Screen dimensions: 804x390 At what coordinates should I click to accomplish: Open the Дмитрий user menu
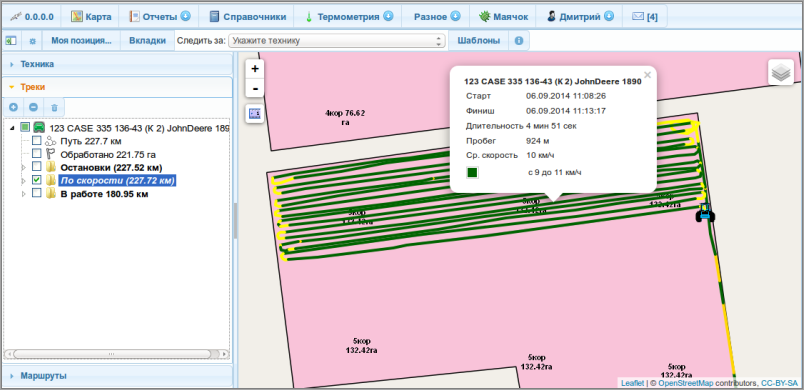[x=580, y=16]
